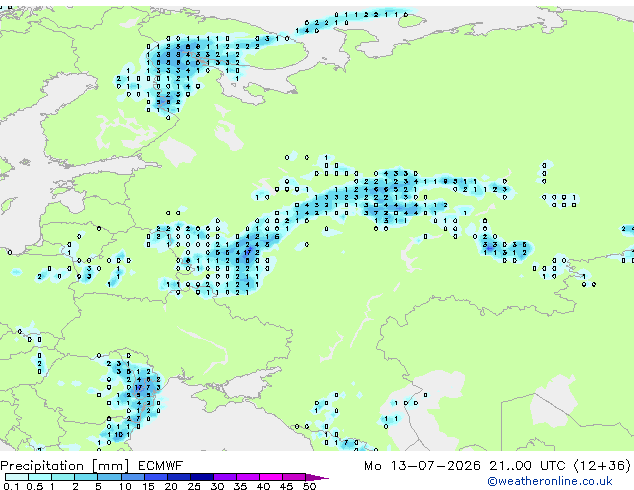Click the 1–2 mm legend color swatch

(63, 477)
